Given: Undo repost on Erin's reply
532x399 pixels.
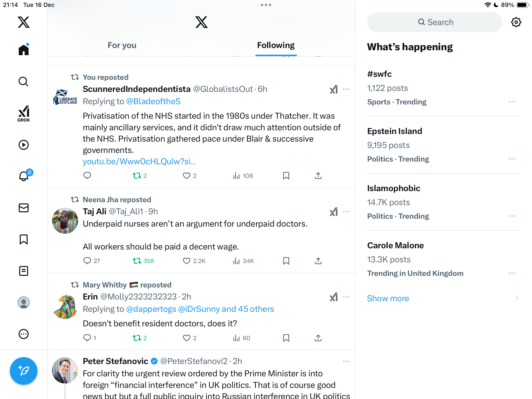Looking at the screenshot, I should pos(137,338).
